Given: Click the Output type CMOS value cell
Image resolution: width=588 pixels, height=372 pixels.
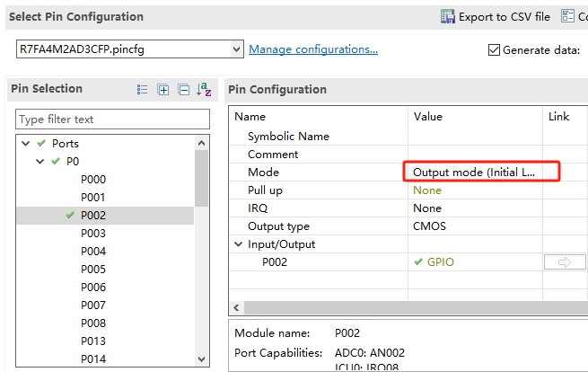Looking at the screenshot, I should tap(475, 226).
